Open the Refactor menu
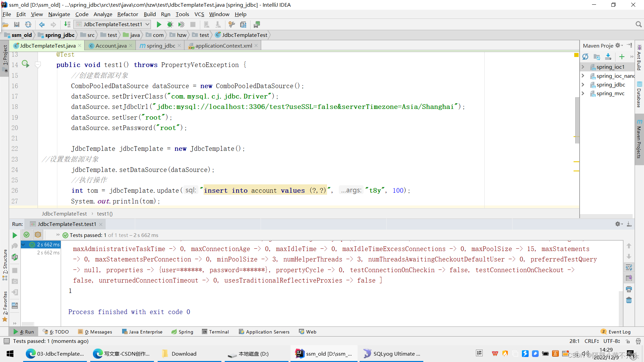The width and height of the screenshot is (644, 362). pyautogui.click(x=127, y=14)
